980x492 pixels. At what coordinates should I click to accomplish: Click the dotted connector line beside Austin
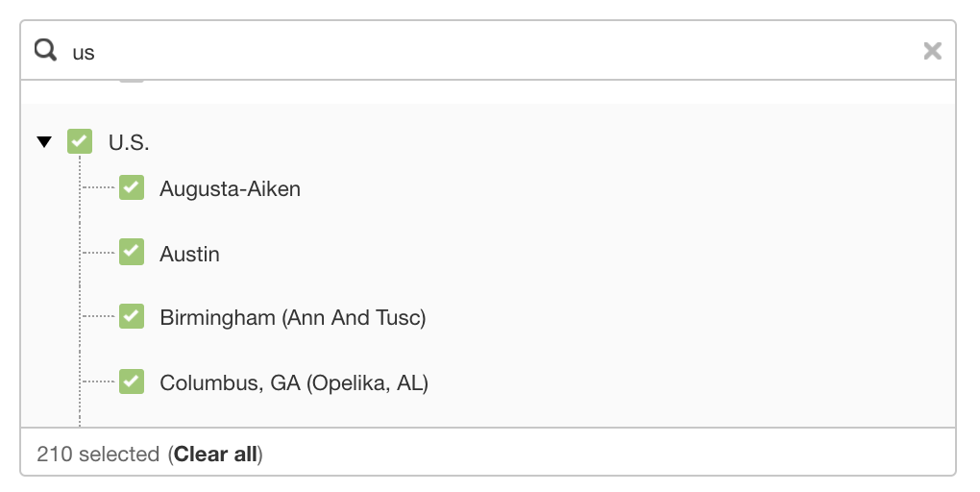pyautogui.click(x=99, y=253)
